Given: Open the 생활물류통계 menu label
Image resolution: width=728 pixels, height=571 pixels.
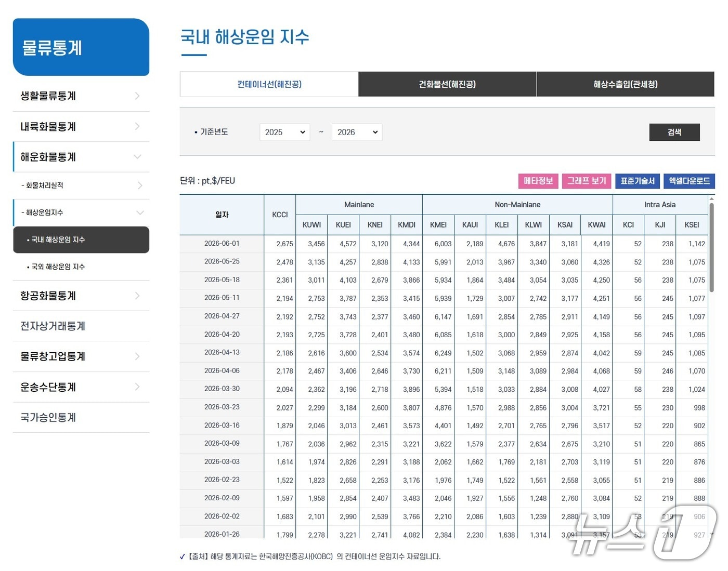Looking at the screenshot, I should pos(48,96).
